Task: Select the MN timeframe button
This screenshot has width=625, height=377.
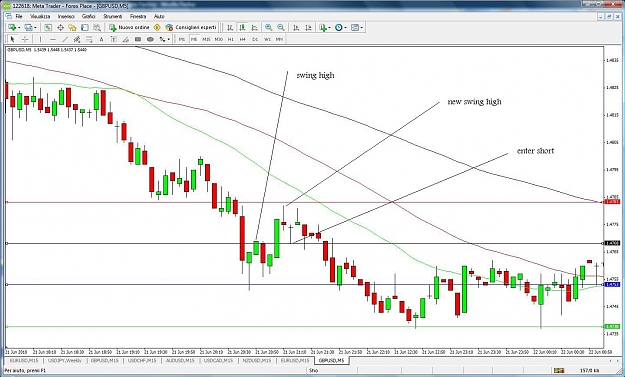Action: coord(279,39)
